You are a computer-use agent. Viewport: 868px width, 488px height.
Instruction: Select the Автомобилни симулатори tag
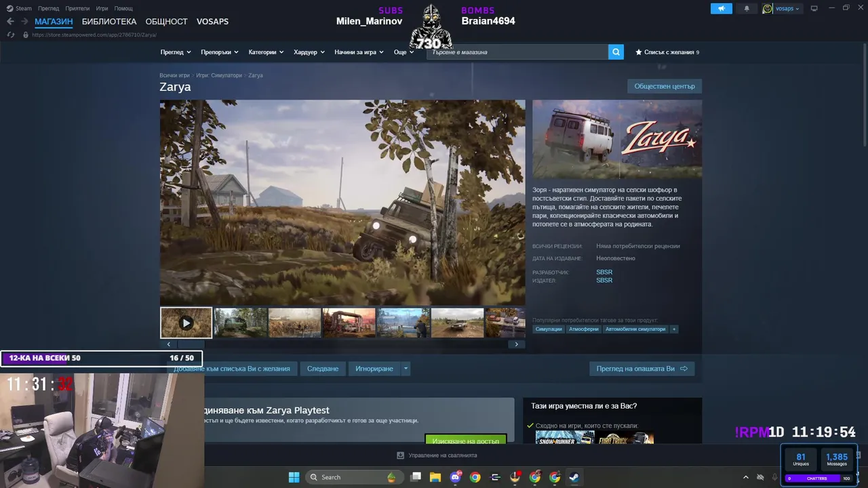[x=635, y=329]
